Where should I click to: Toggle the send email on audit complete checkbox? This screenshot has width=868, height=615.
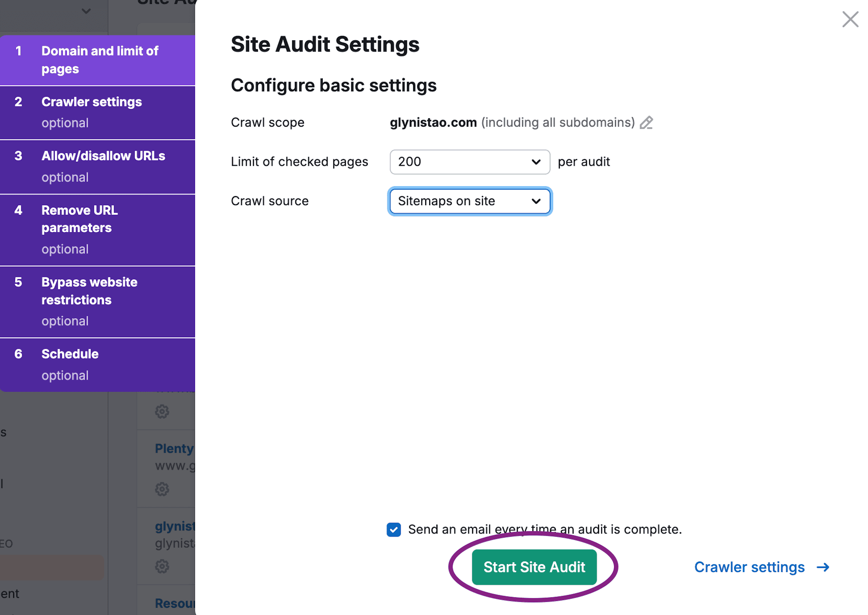click(x=394, y=529)
